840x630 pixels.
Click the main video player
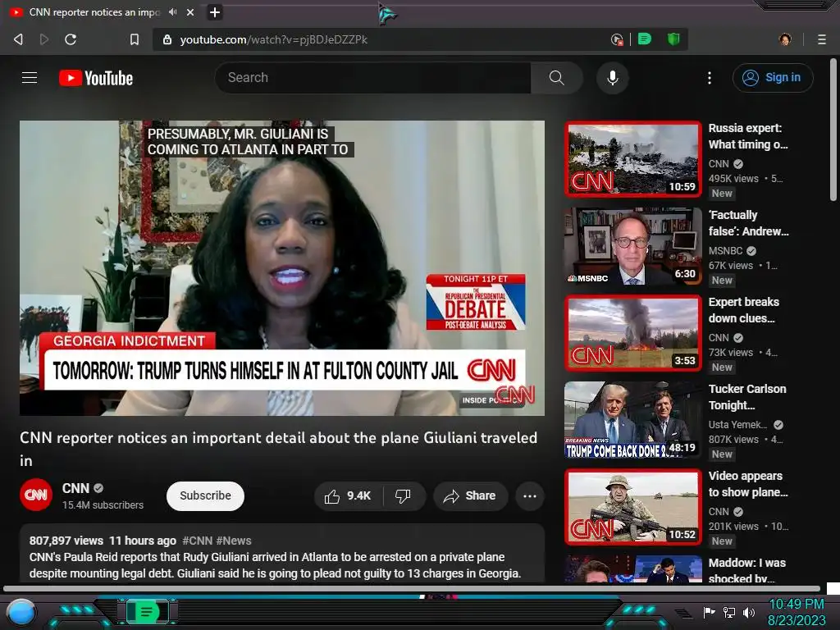pos(282,268)
